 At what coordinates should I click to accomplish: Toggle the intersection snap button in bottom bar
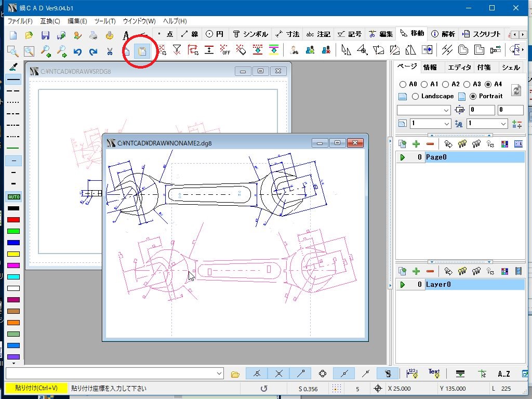click(x=278, y=374)
